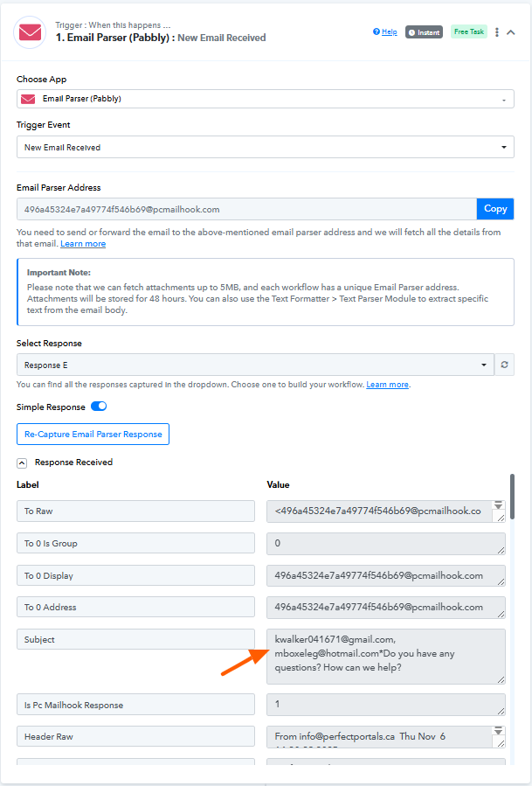
Task: Collapse the Response Received section
Action: [22, 463]
